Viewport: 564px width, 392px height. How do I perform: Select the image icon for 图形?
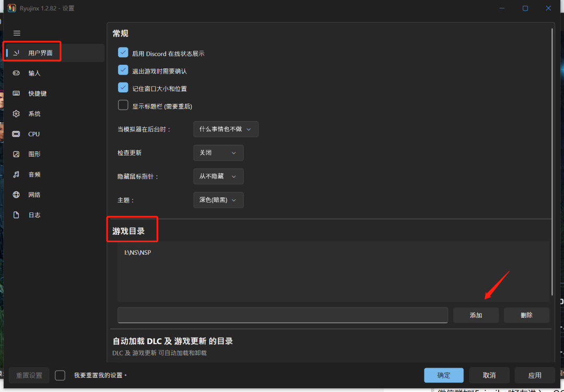coord(17,154)
